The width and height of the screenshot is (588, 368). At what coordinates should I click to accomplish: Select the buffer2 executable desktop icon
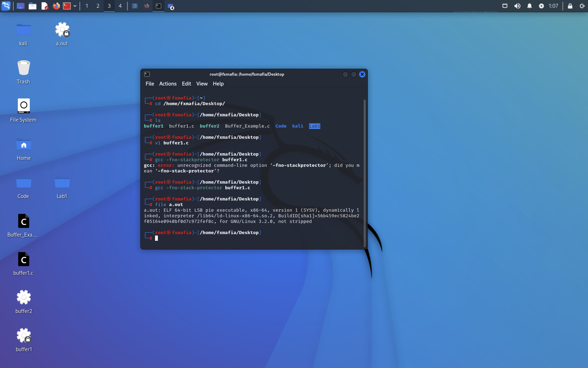coord(24,302)
